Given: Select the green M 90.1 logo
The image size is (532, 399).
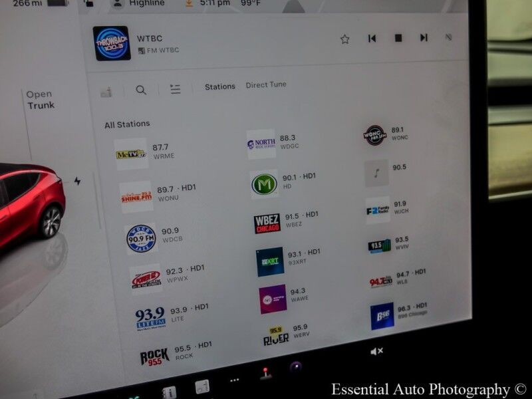Looking at the screenshot, I should click(264, 184).
